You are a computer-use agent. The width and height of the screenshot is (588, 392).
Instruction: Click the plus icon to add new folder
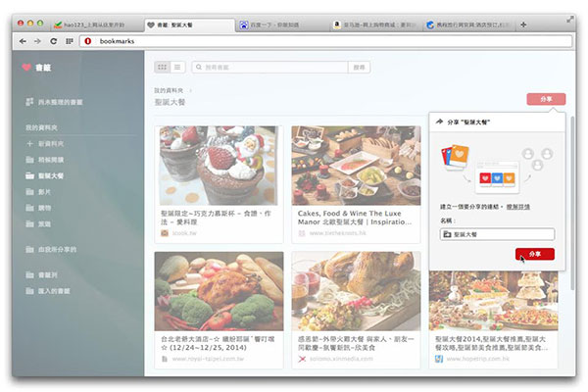point(29,143)
